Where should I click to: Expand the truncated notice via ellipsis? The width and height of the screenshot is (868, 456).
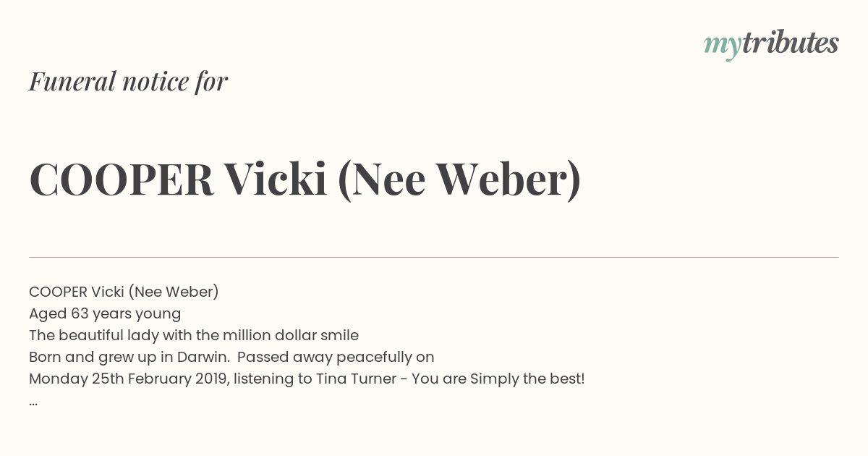(x=33, y=402)
